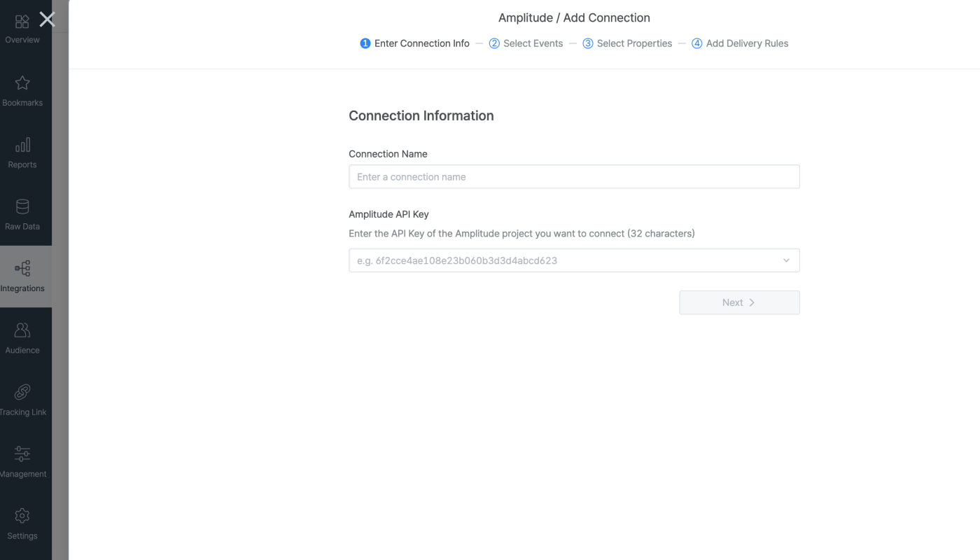The image size is (980, 560).
Task: Open Management sliders icon
Action: [x=22, y=454]
